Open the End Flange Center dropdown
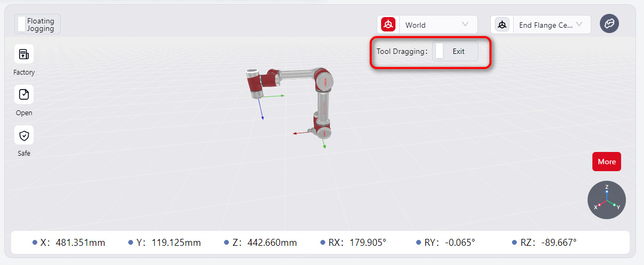 [551, 25]
